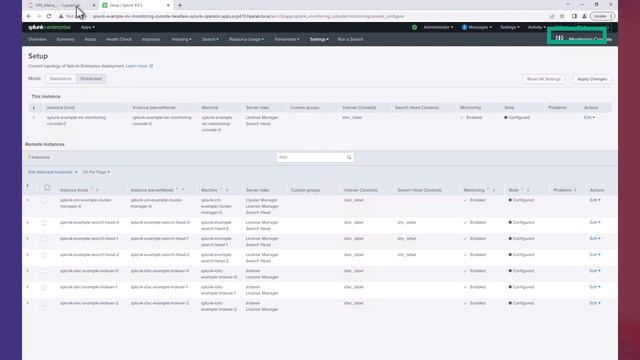Open Edit menu for cluster-manager-0 row
Image resolution: width=640 pixels, height=360 pixels.
595,200
